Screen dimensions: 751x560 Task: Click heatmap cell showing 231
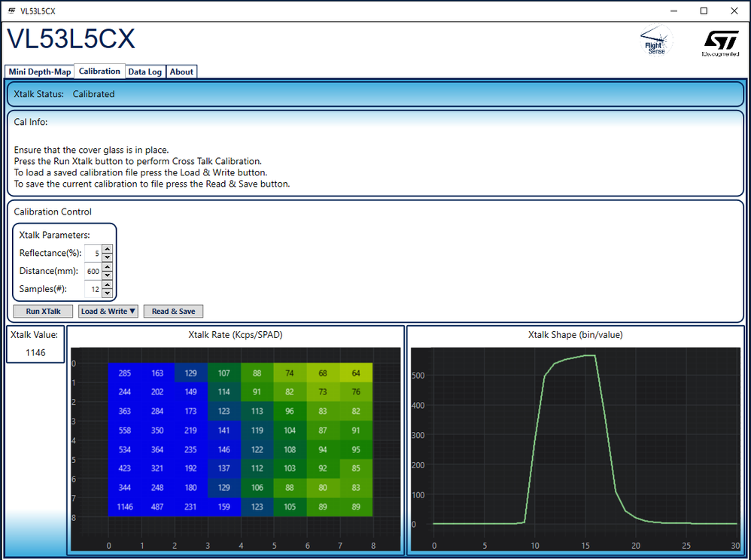[190, 507]
